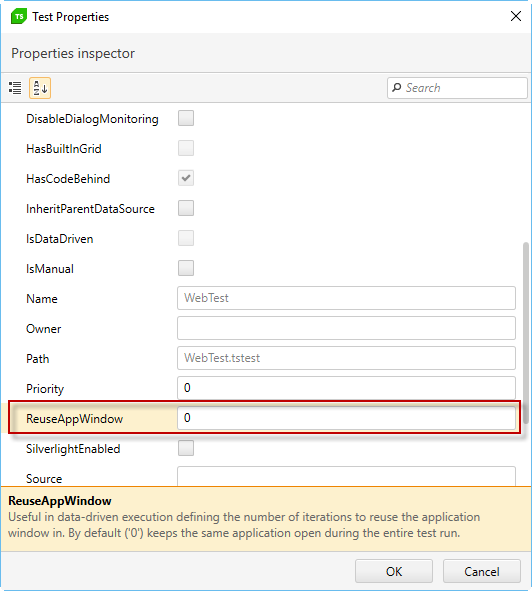Select the SilverlightEnabled property label
This screenshot has width=532, height=591.
tap(73, 449)
